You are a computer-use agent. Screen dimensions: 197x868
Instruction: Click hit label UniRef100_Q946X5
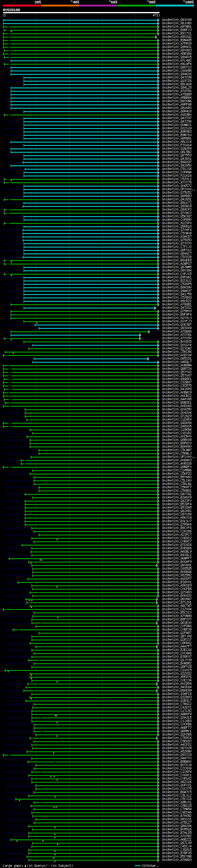click(177, 57)
